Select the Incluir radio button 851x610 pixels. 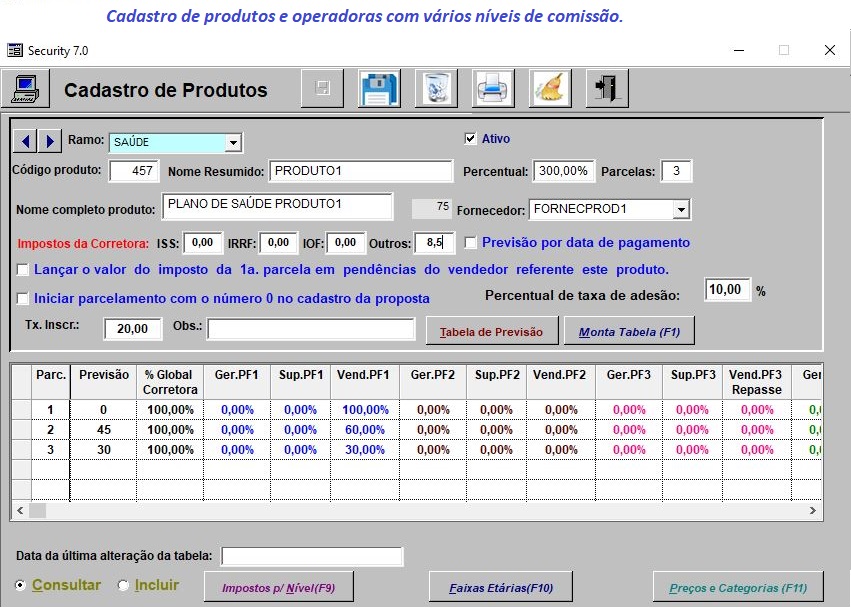coord(124,585)
